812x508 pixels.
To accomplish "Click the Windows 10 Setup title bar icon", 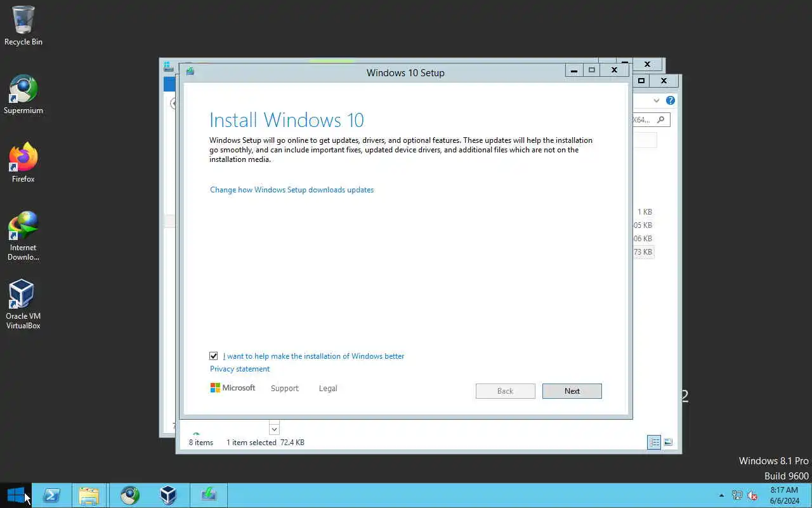I will tap(190, 72).
